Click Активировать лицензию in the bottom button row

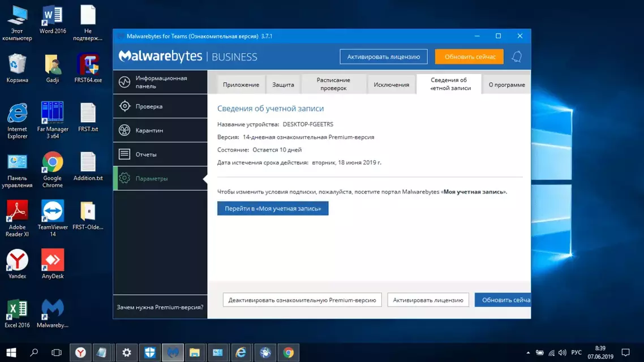click(428, 300)
